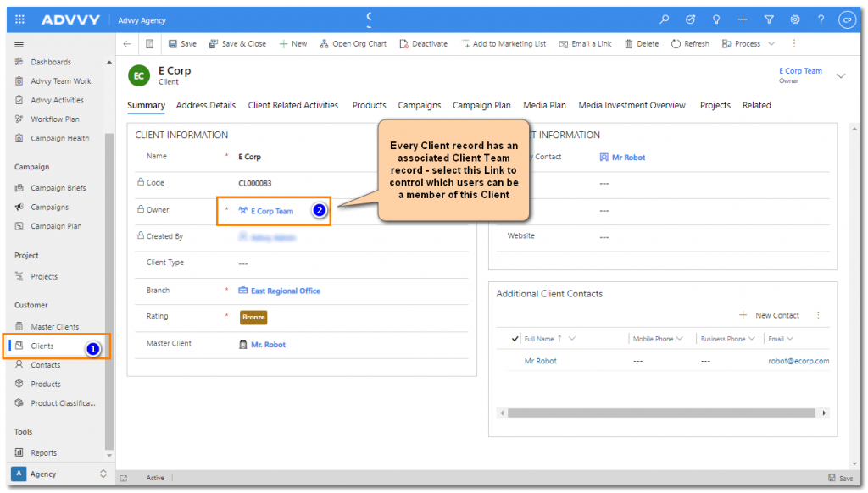The width and height of the screenshot is (868, 493).
Task: Click the New Contact button
Action: point(770,315)
